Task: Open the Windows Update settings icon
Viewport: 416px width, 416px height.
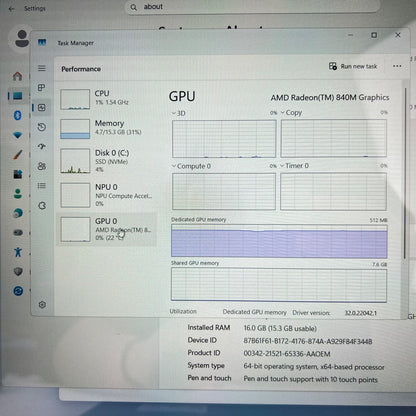Action: point(18,291)
